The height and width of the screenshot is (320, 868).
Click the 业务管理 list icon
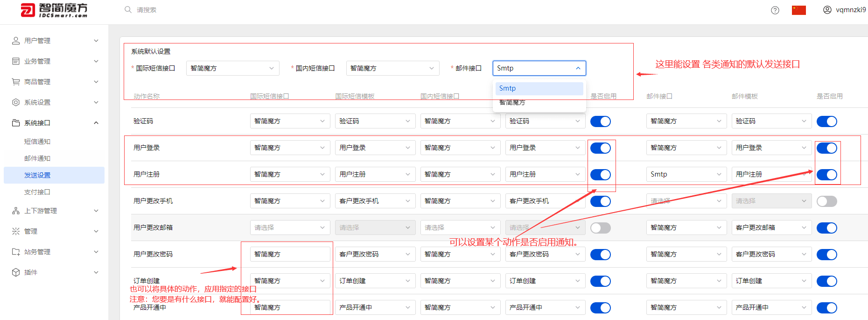point(16,61)
